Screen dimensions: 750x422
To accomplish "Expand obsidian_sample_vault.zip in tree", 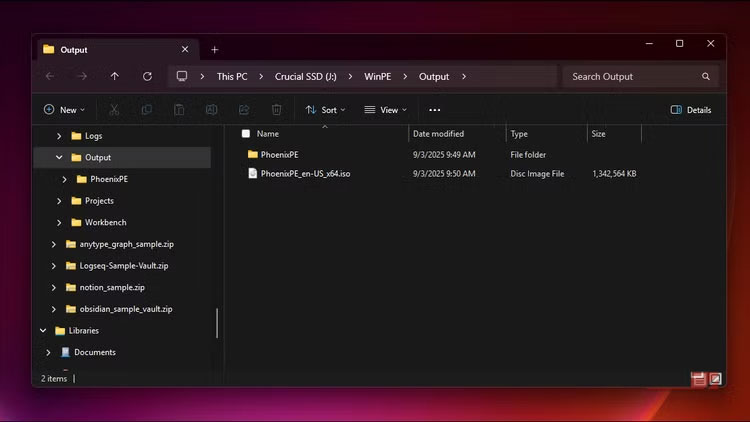I will tap(54, 309).
